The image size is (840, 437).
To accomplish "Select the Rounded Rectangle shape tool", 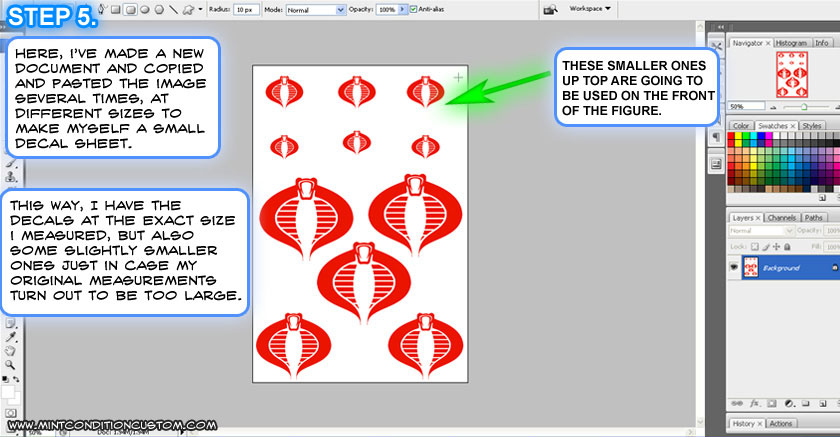I will pos(130,9).
